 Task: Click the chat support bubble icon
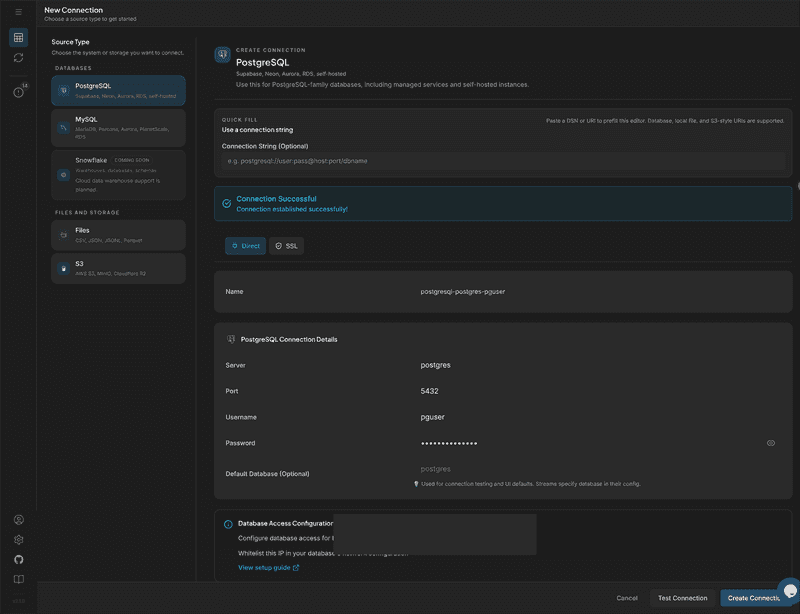point(790,591)
